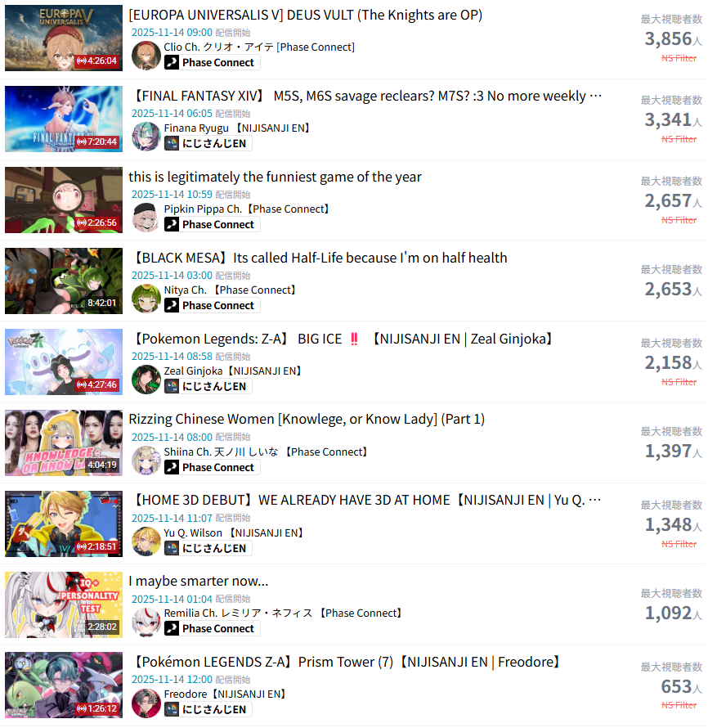Open Pokemon Legends BIG ICE stream title
Image resolution: width=717 pixels, height=728 pixels.
[x=343, y=339]
